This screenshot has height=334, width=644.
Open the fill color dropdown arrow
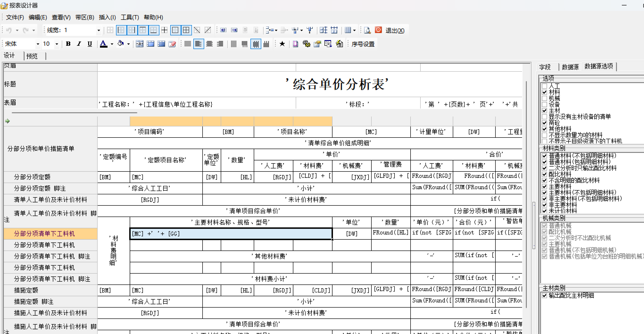(x=129, y=44)
